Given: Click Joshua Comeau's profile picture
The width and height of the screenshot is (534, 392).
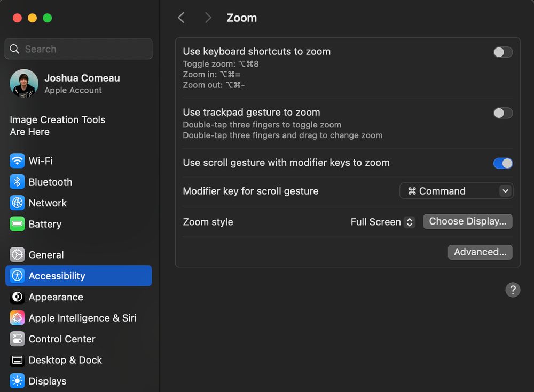Looking at the screenshot, I should pos(24,83).
